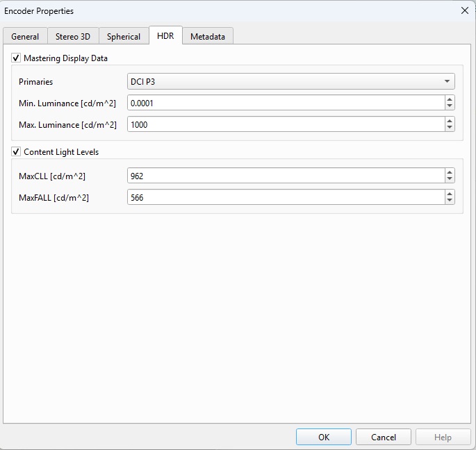Decrease Min. Luminance with down arrow
The height and width of the screenshot is (450, 476).
(x=450, y=106)
